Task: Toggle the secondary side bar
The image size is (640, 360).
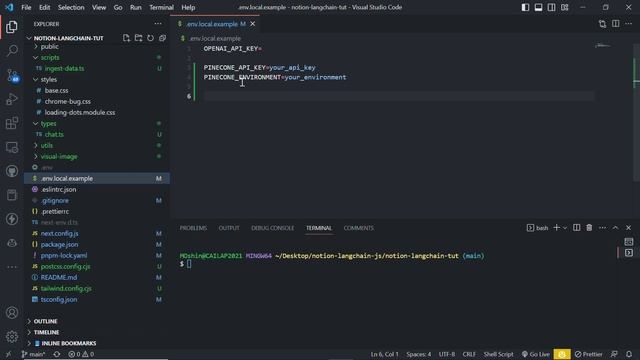Action: [551, 7]
